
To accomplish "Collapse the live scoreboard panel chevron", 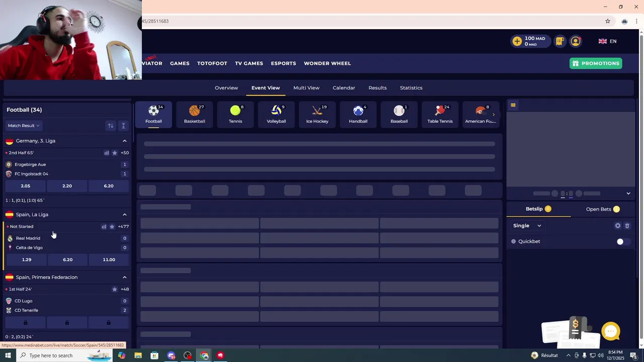I will [x=628, y=194].
